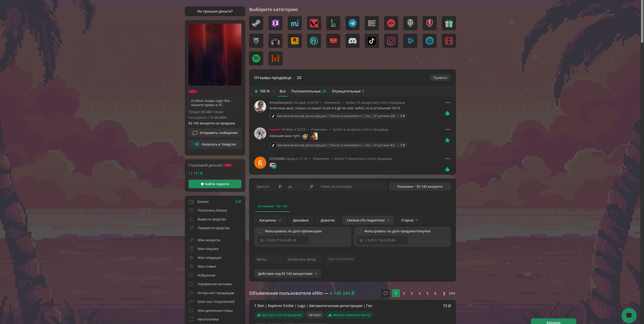This screenshot has width=644, height=324.
Task: Click the Не пришли деньги? button
Action: 215,11
